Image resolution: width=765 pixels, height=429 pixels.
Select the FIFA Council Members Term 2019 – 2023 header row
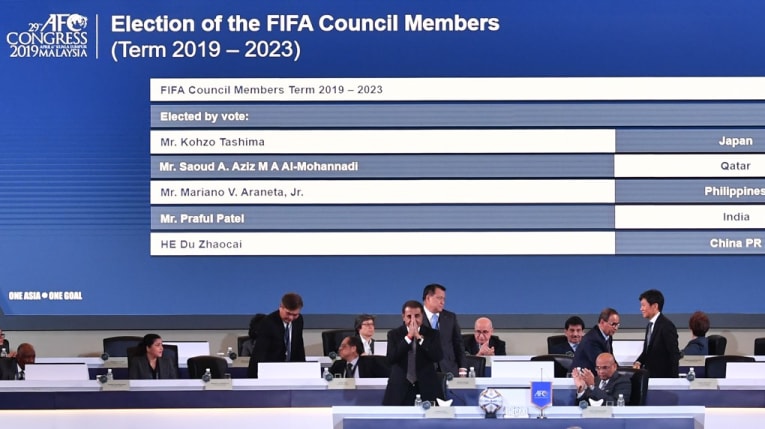tap(458, 90)
